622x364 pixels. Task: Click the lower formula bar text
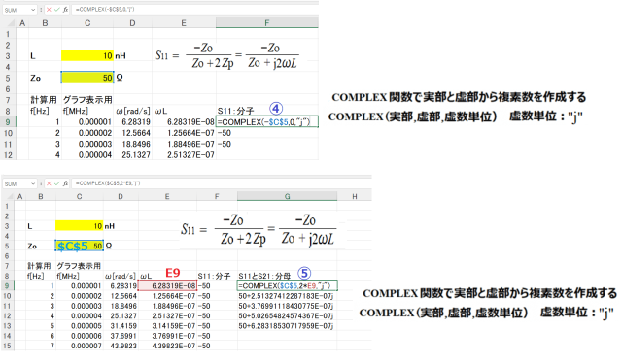108,183
